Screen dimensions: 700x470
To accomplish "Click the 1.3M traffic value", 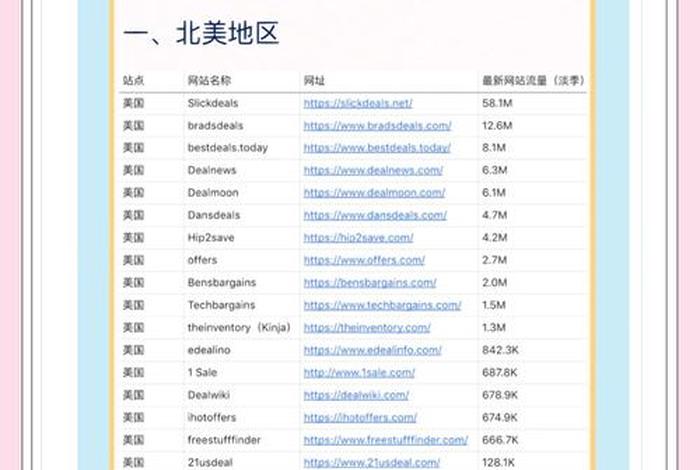I will click(494, 328).
